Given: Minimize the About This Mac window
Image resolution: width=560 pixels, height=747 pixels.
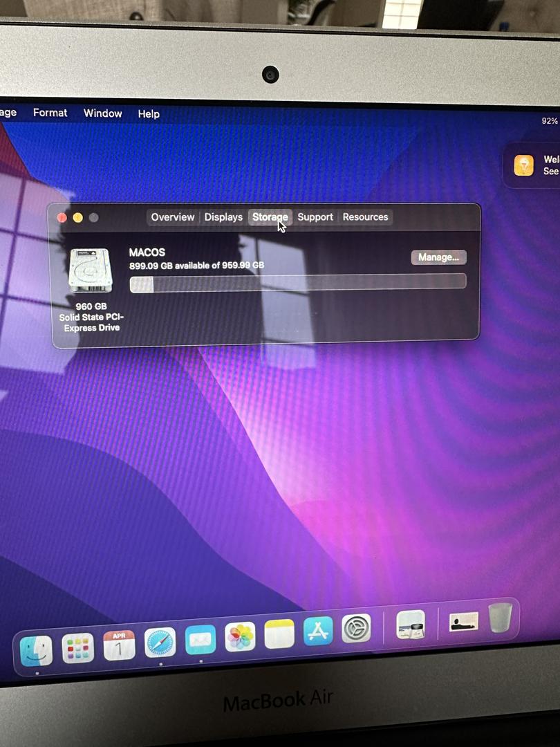Looking at the screenshot, I should coord(77,218).
